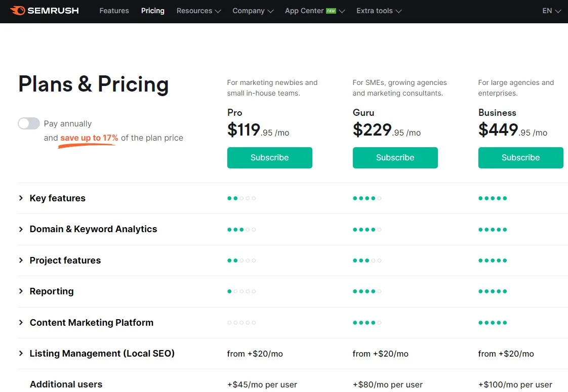Click the 'save up to 17%' text
Screen dimensions: 568x392
coord(89,138)
